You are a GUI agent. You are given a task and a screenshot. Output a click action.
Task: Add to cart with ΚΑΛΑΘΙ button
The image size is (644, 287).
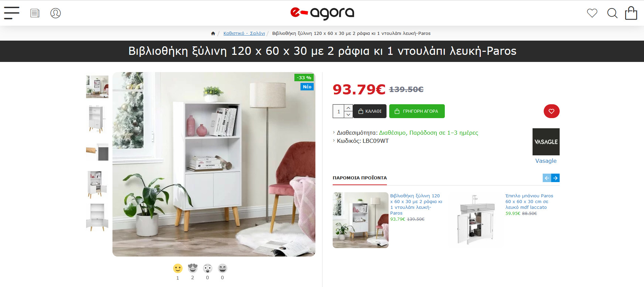pos(370,111)
